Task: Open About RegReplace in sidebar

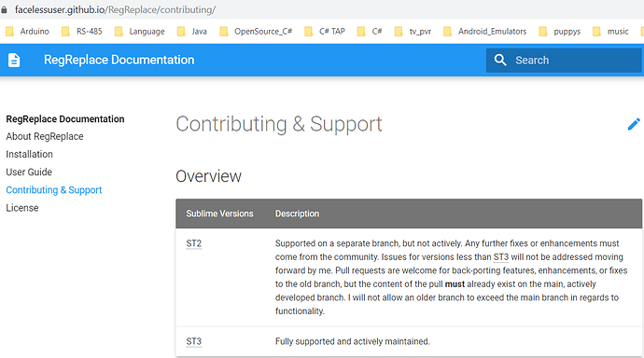Action: pyautogui.click(x=45, y=136)
